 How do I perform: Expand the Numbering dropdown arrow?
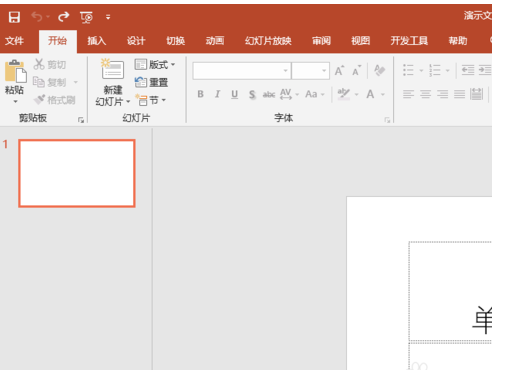pyautogui.click(x=447, y=70)
